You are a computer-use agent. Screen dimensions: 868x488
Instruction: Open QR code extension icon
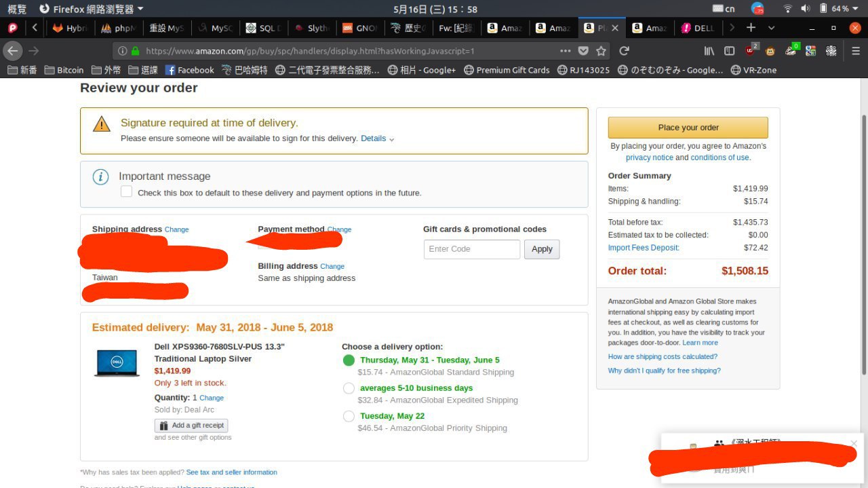point(831,51)
